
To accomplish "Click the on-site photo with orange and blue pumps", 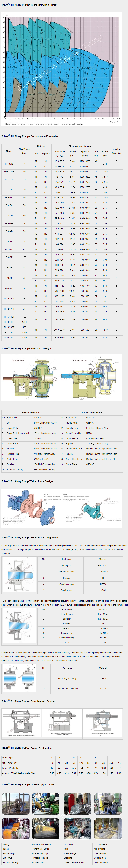I will pos(16,829).
